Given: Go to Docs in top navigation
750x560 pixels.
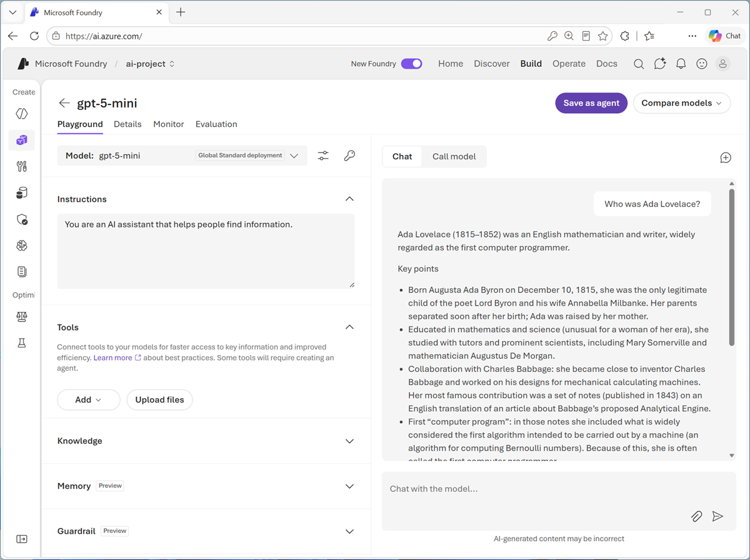Looking at the screenshot, I should click(607, 64).
